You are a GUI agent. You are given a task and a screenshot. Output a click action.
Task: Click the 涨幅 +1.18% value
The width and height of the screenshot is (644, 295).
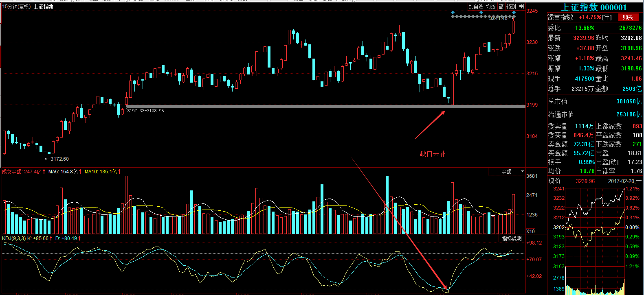tap(585, 58)
